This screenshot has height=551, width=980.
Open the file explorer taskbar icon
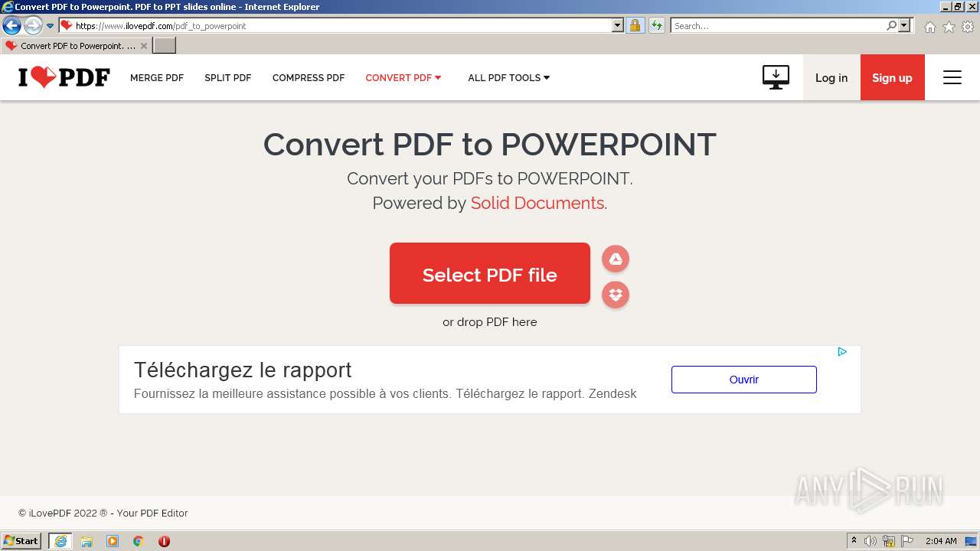click(x=87, y=541)
